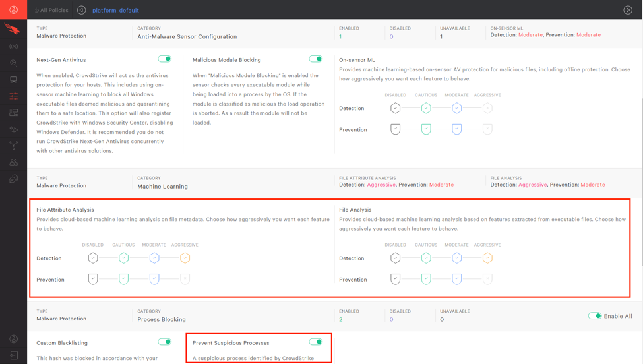643x364 pixels.
Task: Open Intelligence via the eye icon
Action: (14, 129)
